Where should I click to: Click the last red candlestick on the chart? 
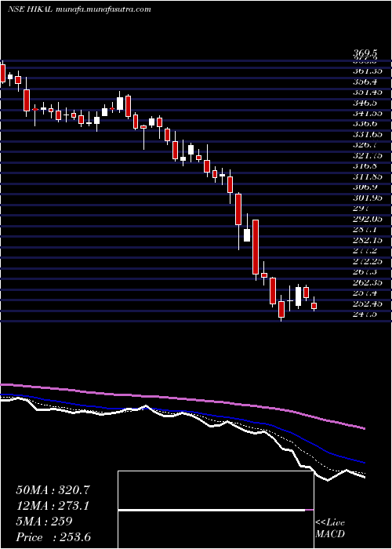(314, 306)
